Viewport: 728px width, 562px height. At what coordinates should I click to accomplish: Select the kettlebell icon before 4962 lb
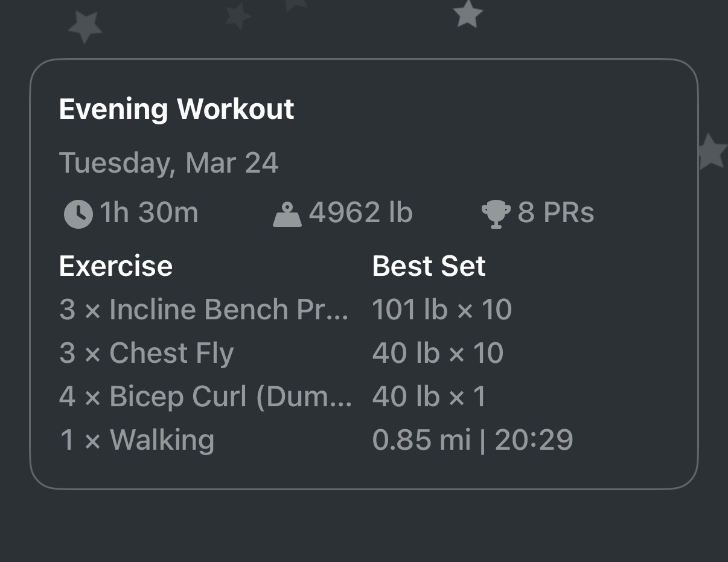[x=288, y=212]
